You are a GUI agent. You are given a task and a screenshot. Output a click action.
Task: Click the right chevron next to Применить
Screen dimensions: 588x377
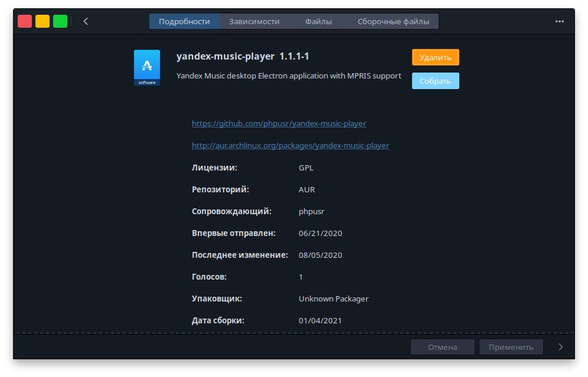[x=561, y=347]
